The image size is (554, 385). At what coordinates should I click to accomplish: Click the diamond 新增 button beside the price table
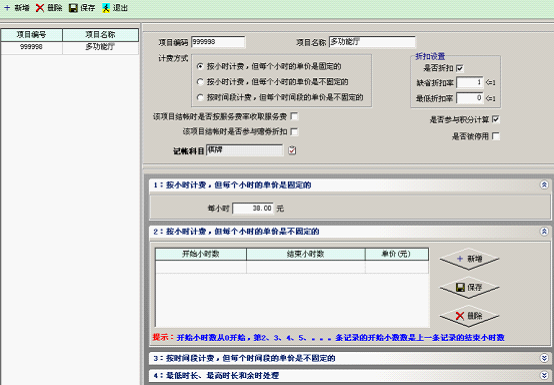tap(469, 259)
